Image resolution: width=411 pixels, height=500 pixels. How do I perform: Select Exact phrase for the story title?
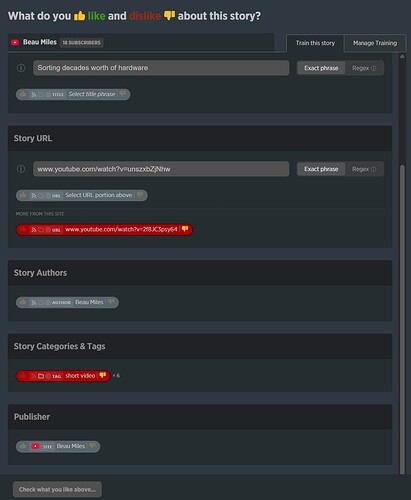[x=321, y=68]
